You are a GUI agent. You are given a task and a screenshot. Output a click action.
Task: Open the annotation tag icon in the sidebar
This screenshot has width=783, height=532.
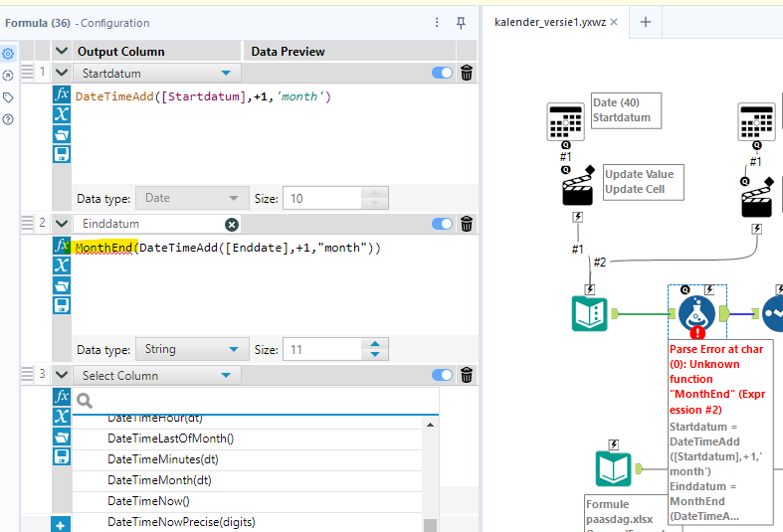click(x=8, y=97)
